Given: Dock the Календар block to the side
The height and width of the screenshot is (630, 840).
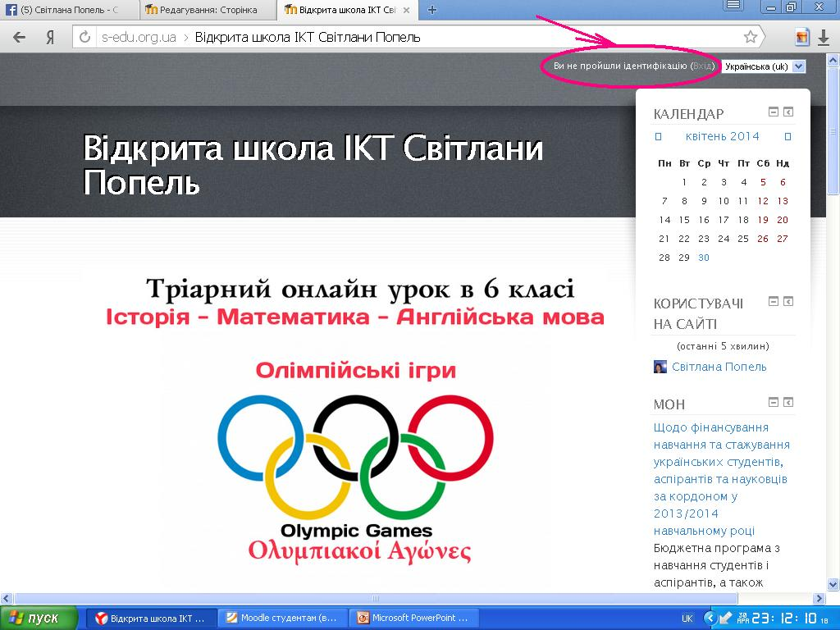Looking at the screenshot, I should click(788, 112).
